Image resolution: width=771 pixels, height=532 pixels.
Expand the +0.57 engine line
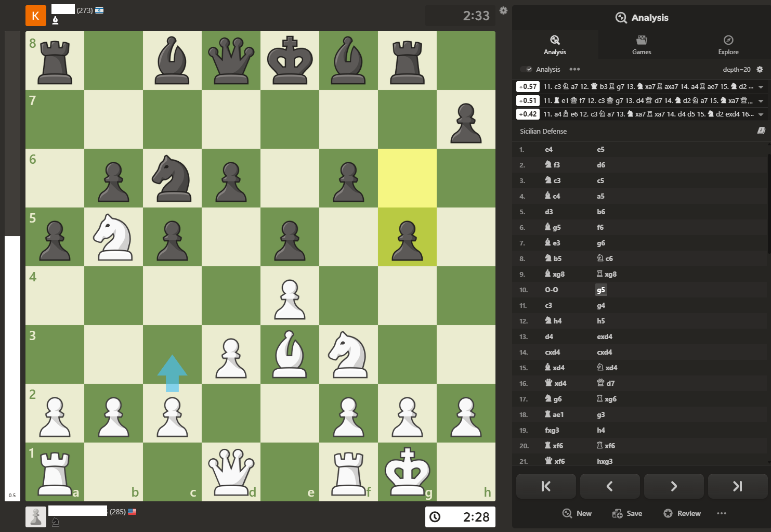[x=761, y=87]
